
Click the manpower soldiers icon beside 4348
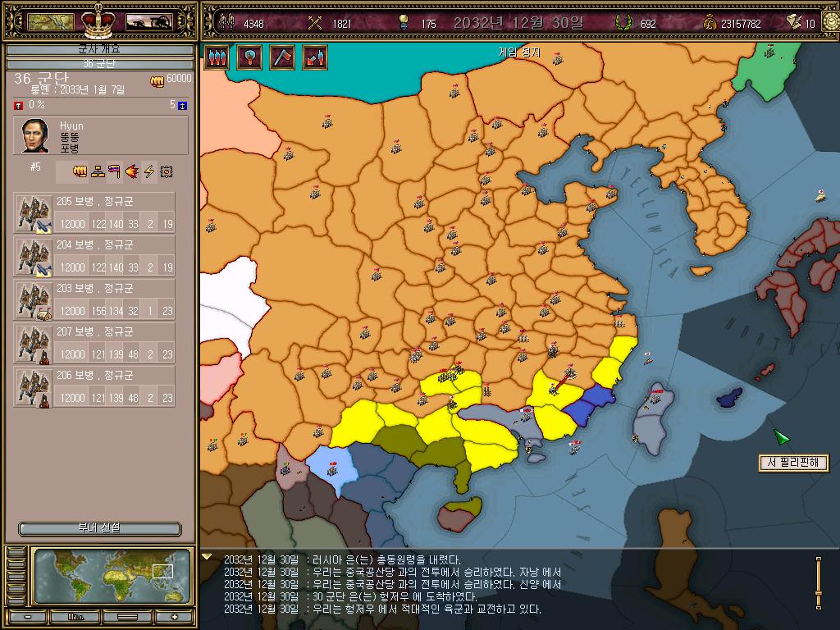pyautogui.click(x=228, y=22)
